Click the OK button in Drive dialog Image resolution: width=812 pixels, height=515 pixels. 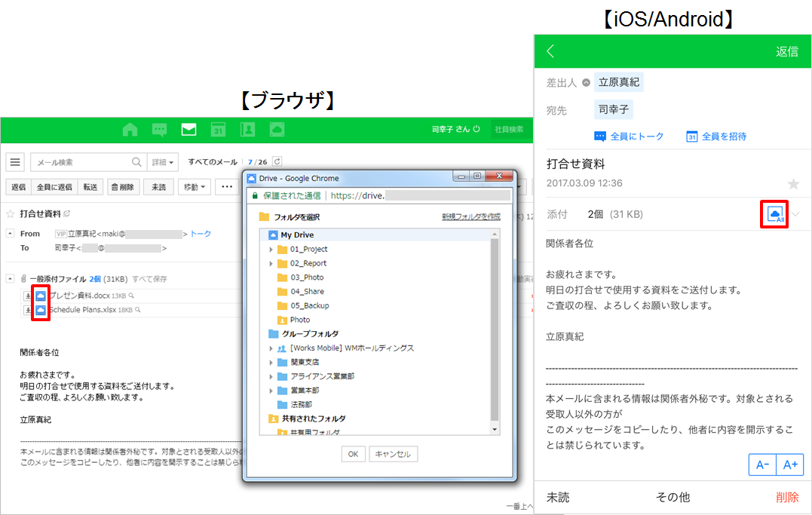click(x=353, y=454)
